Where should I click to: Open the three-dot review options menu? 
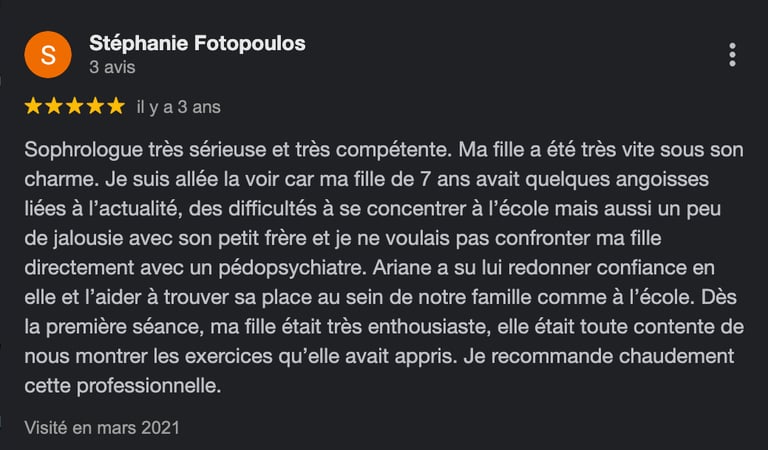[x=732, y=55]
